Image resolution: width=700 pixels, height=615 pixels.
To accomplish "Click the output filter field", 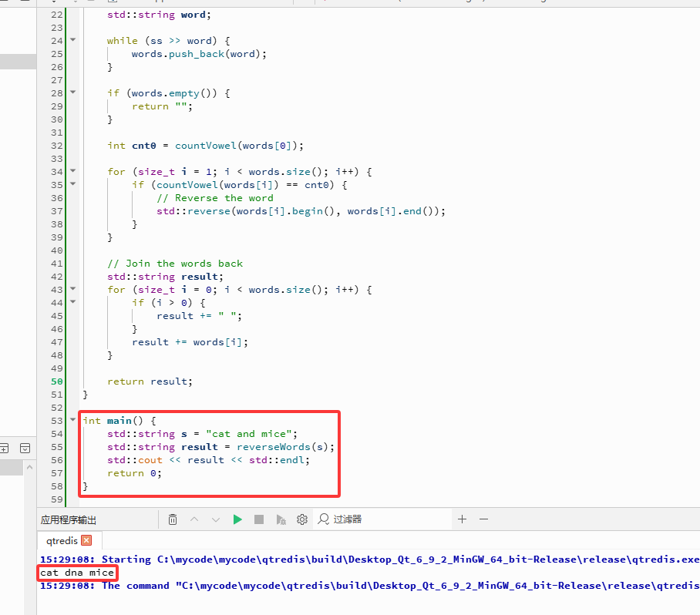I will pyautogui.click(x=384, y=519).
